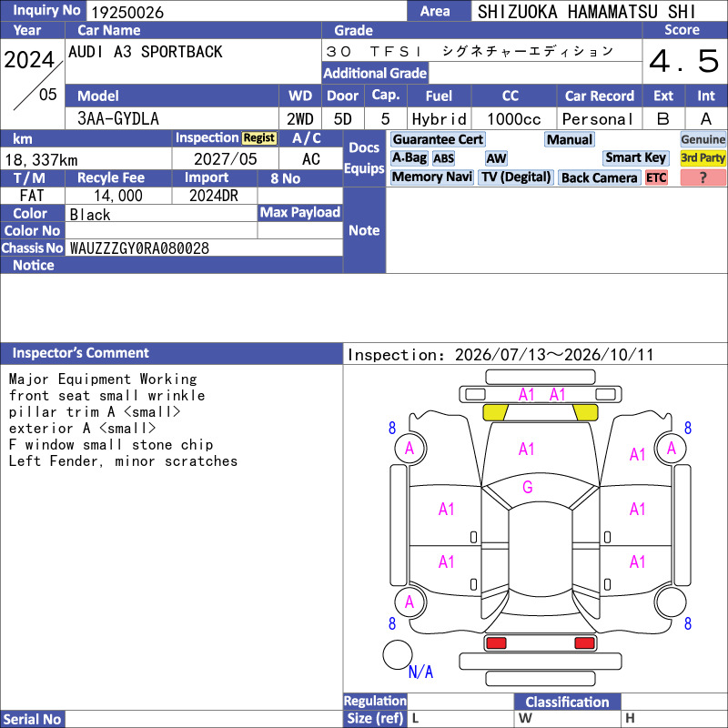728x728 pixels.
Task: Click the Back Camera badge
Action: click(599, 177)
